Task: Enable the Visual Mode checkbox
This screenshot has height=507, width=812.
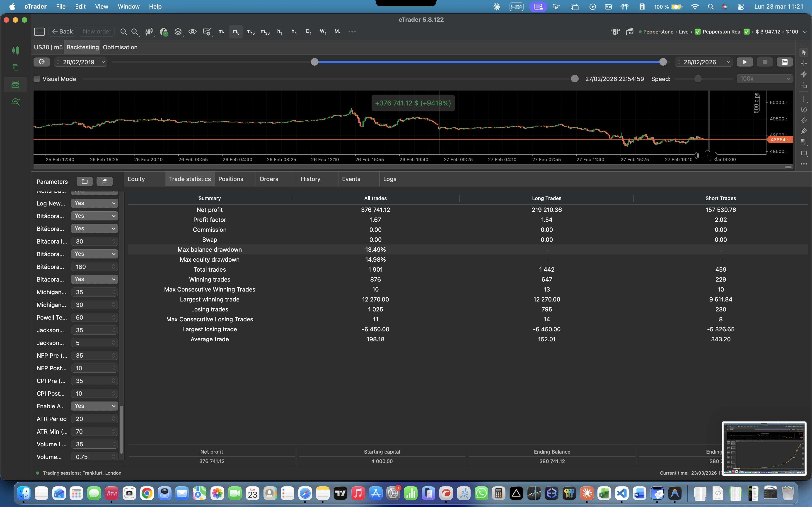Action: (37, 79)
